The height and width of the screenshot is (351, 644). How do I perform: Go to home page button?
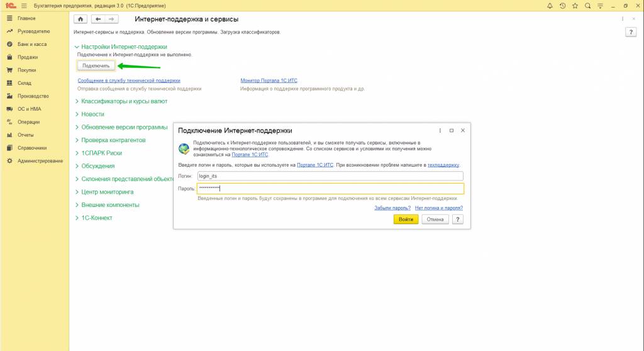pyautogui.click(x=80, y=19)
